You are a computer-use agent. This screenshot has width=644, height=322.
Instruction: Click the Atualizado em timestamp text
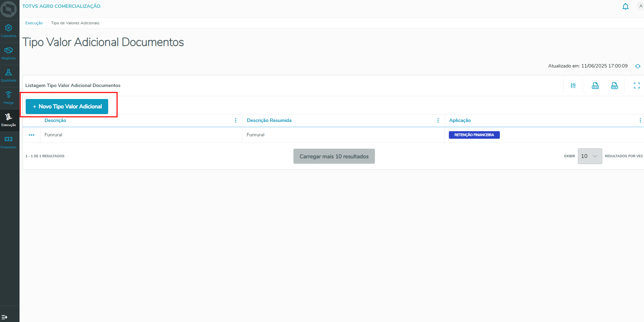click(588, 66)
